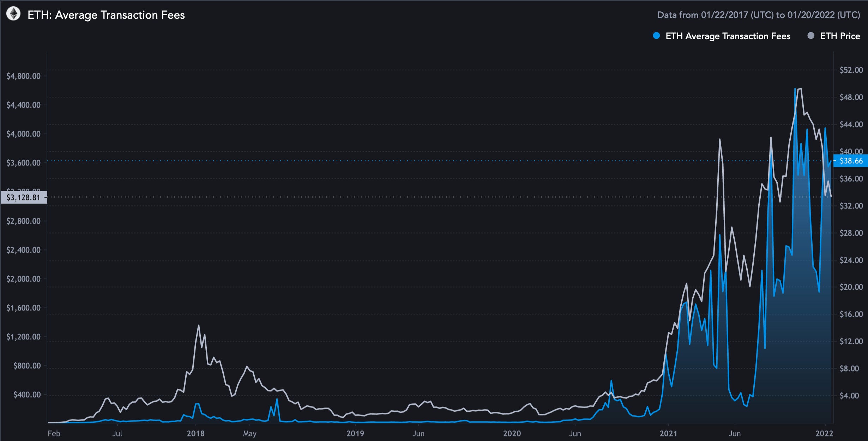Click the 2018 marker on time axis
This screenshot has width=868, height=441.
pyautogui.click(x=195, y=433)
